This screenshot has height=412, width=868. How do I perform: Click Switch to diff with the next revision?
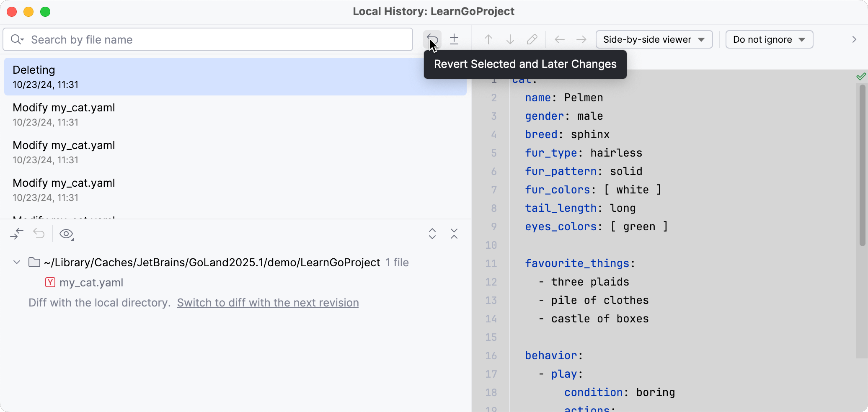point(268,303)
